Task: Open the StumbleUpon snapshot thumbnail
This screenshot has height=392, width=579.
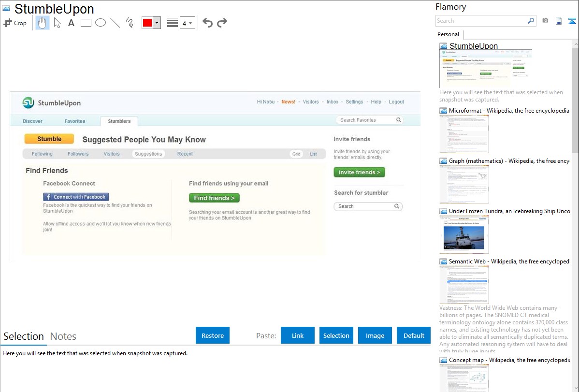Action: pos(486,69)
